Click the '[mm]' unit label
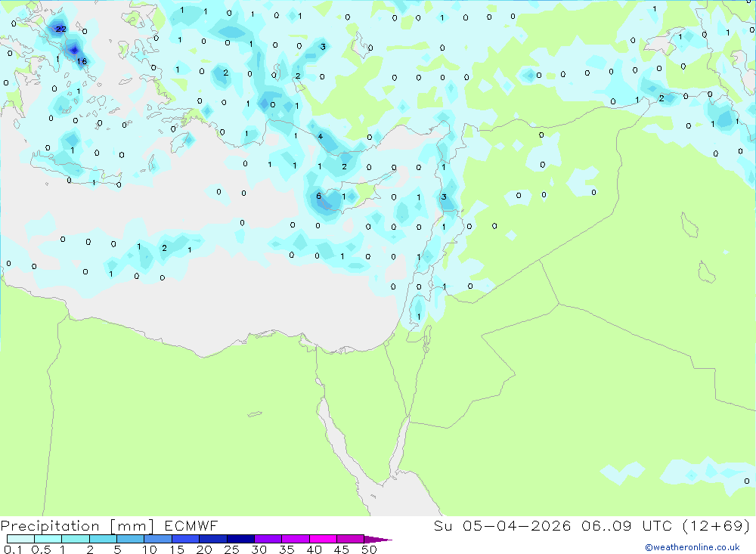 pyautogui.click(x=132, y=526)
